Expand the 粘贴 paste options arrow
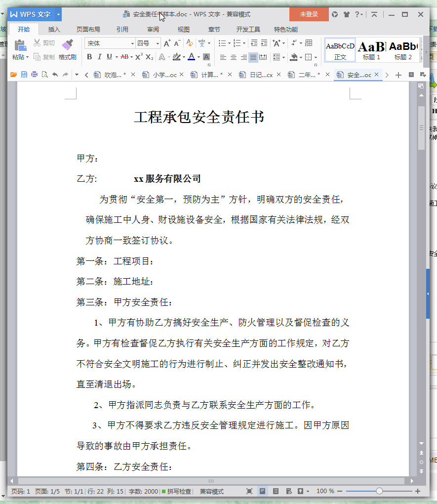The width and height of the screenshot is (437, 504). click(x=28, y=57)
